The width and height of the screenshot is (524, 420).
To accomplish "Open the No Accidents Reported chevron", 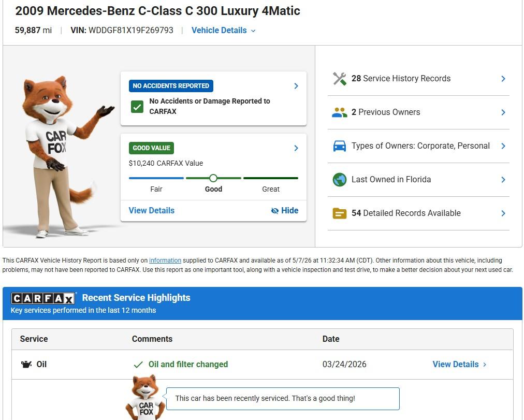I will (296, 86).
